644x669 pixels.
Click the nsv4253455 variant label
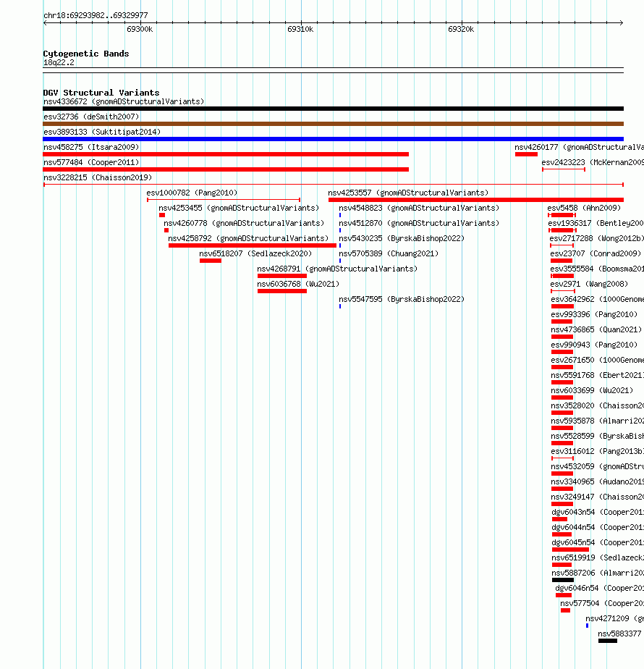coord(239,209)
